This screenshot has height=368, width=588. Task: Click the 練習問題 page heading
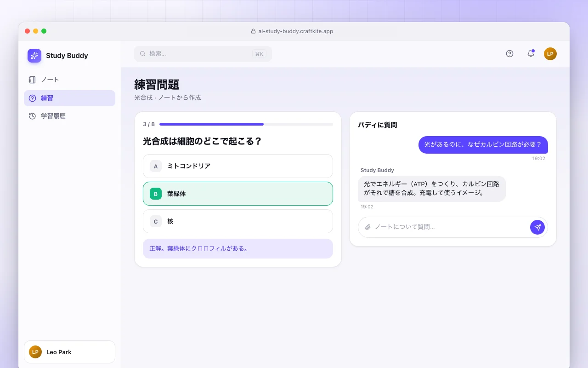pyautogui.click(x=157, y=85)
